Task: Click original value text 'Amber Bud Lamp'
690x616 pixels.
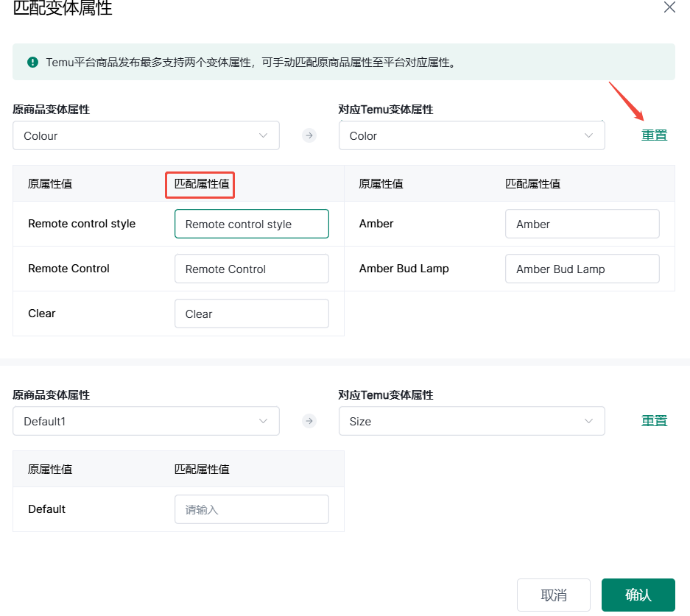Action: tap(404, 269)
